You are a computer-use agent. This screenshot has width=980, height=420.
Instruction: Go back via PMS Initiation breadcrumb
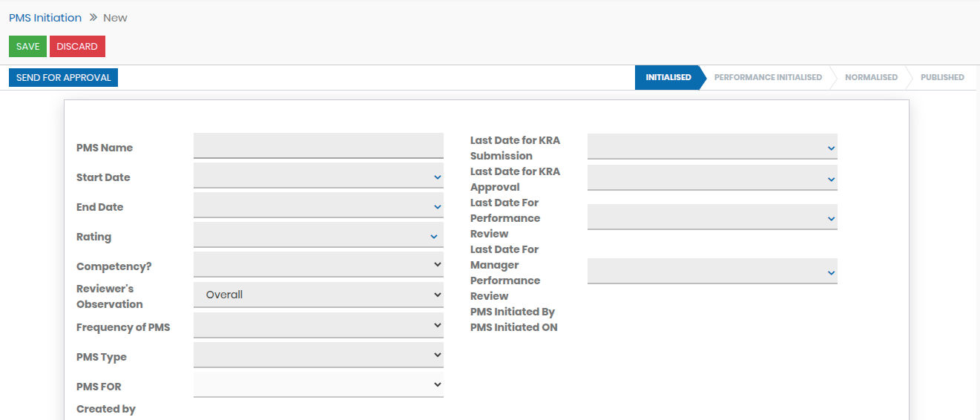point(45,18)
